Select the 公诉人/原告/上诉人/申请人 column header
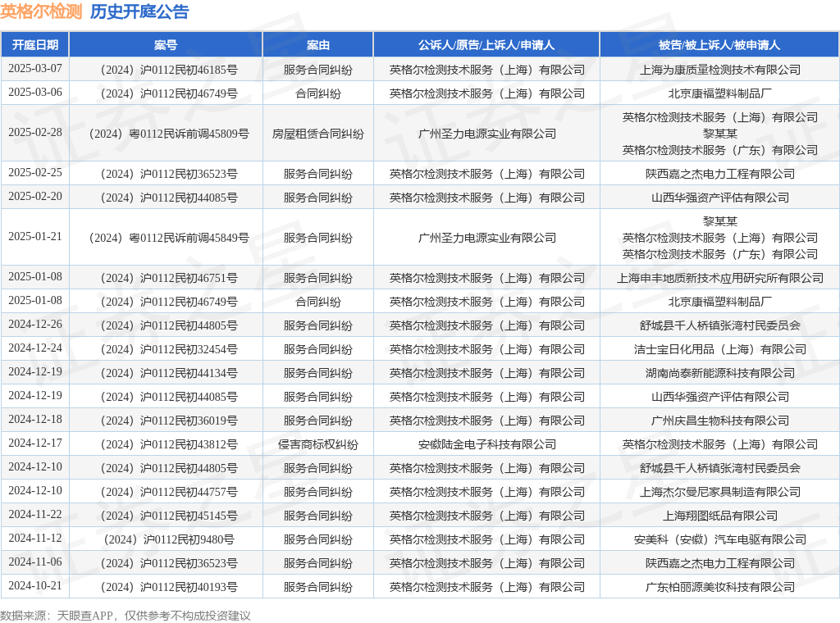This screenshot has width=840, height=623. pos(486,45)
